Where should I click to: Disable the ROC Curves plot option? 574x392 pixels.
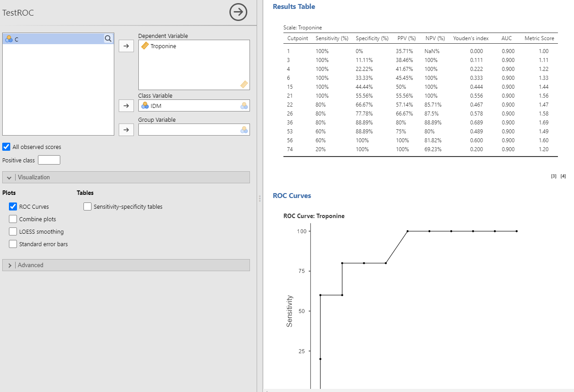pyautogui.click(x=13, y=206)
